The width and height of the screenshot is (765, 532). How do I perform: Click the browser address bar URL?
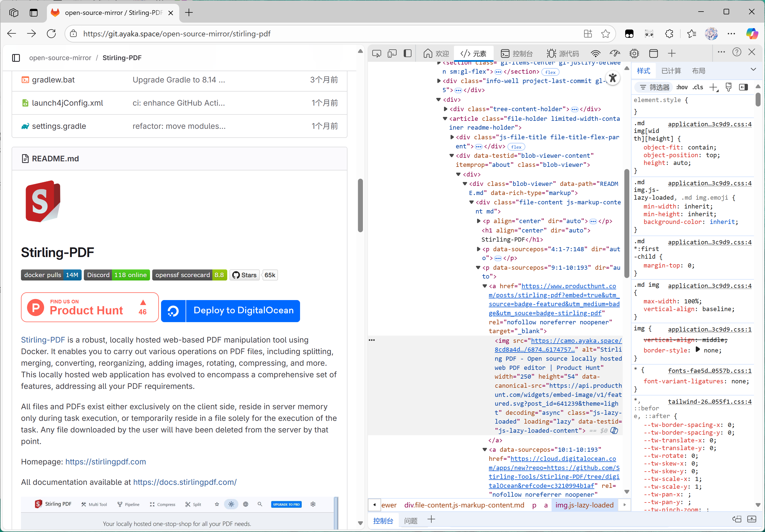coord(176,34)
